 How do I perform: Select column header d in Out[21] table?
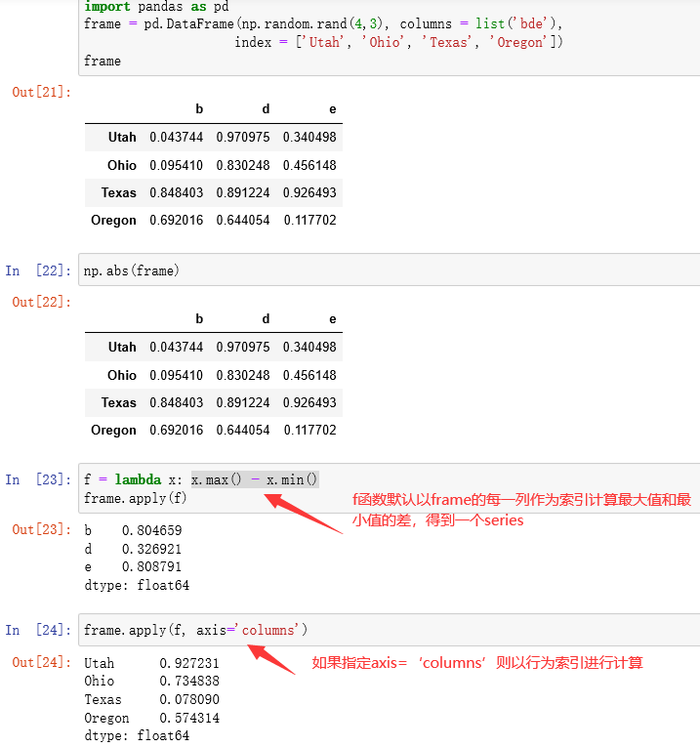pyautogui.click(x=266, y=109)
